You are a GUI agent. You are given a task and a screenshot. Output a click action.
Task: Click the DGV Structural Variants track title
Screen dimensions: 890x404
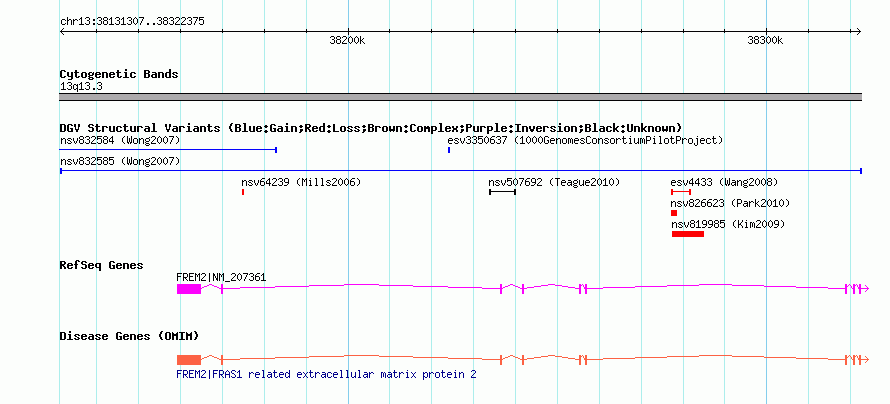pyautogui.click(x=371, y=128)
